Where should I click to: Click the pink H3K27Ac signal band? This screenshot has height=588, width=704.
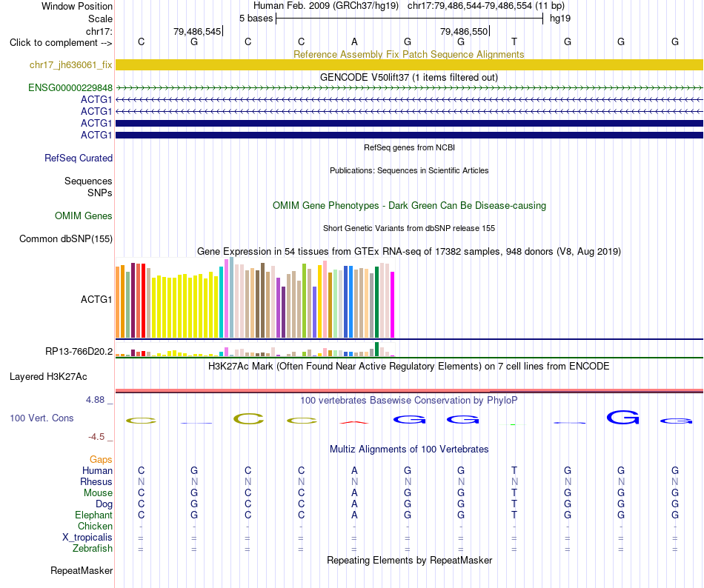click(x=409, y=391)
